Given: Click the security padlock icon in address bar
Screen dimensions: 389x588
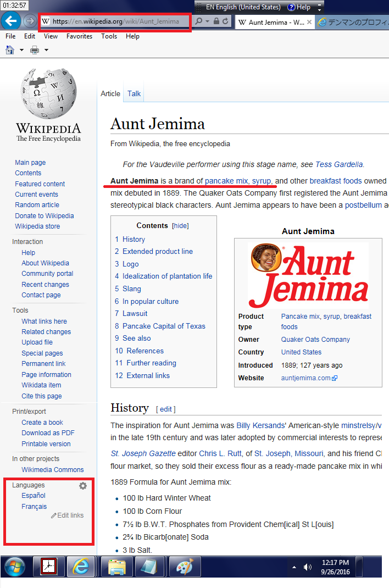Looking at the screenshot, I should click(x=216, y=21).
